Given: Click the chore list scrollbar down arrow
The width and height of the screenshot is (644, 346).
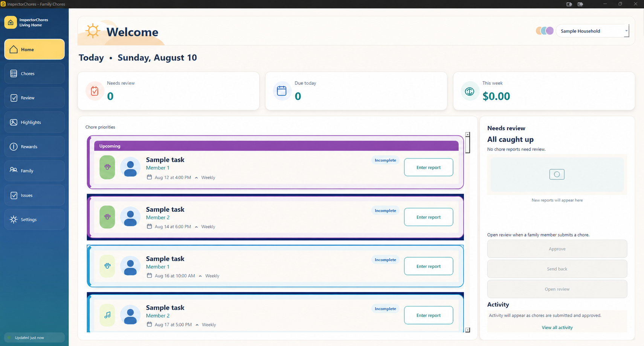Looking at the screenshot, I should (467, 330).
